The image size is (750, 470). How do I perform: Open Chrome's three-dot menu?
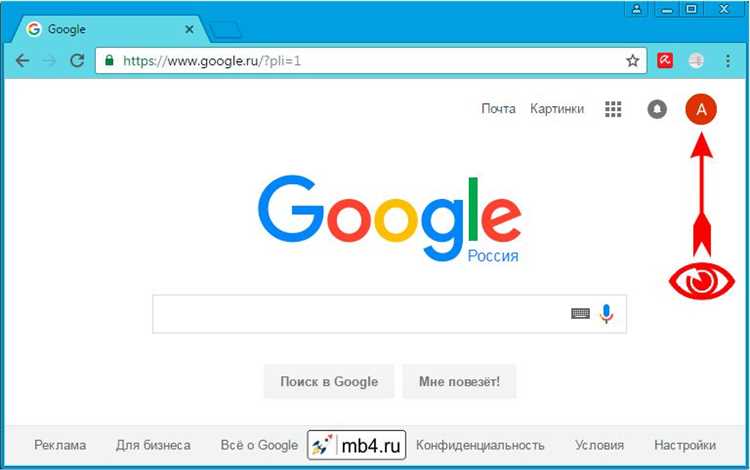728,61
